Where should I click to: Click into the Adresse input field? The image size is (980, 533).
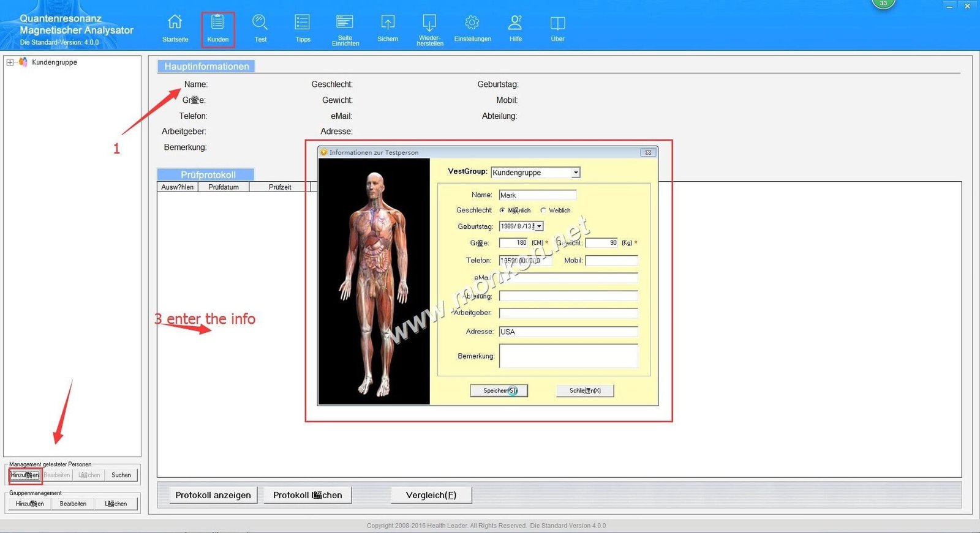[568, 332]
